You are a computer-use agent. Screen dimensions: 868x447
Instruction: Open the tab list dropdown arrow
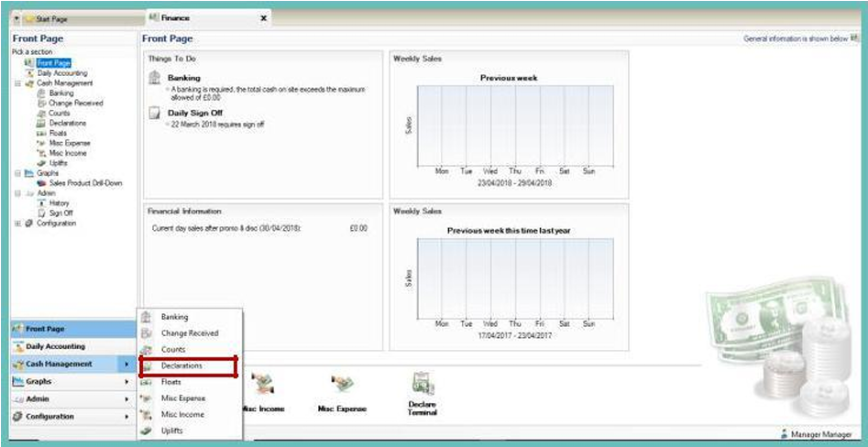coord(16,18)
